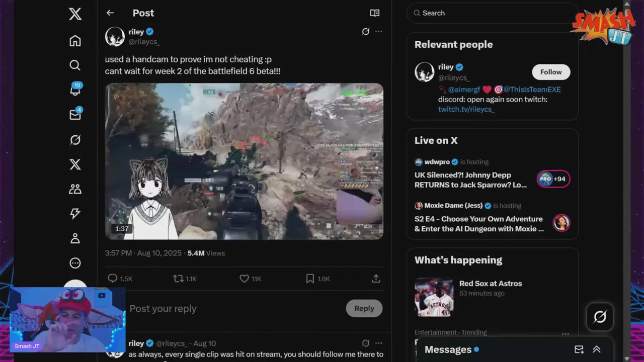644x362 pixels.
Task: Share the post via upload icon
Action: pos(376,279)
